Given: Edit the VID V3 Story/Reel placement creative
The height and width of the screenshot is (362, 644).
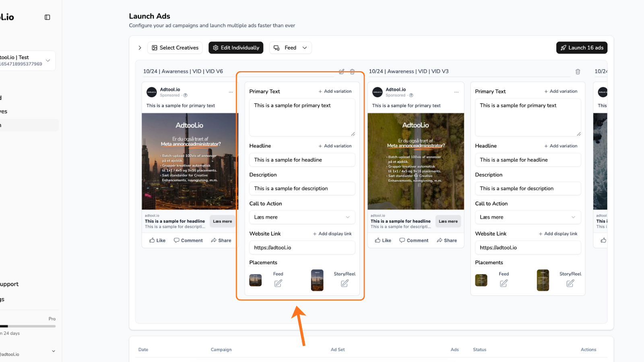Looking at the screenshot, I should [570, 283].
